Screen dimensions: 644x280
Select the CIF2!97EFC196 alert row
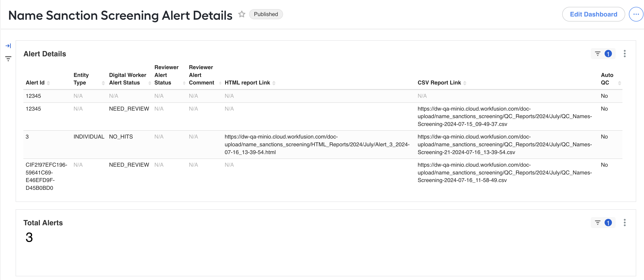(323, 176)
